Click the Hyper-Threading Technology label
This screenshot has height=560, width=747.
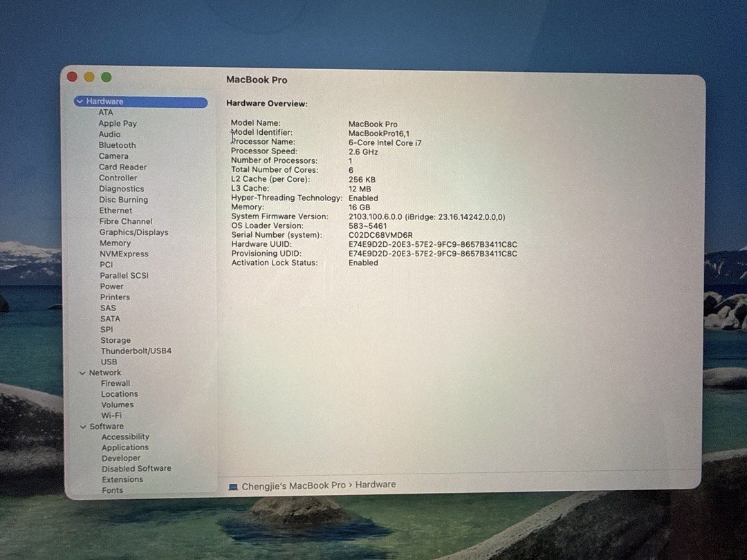point(287,198)
